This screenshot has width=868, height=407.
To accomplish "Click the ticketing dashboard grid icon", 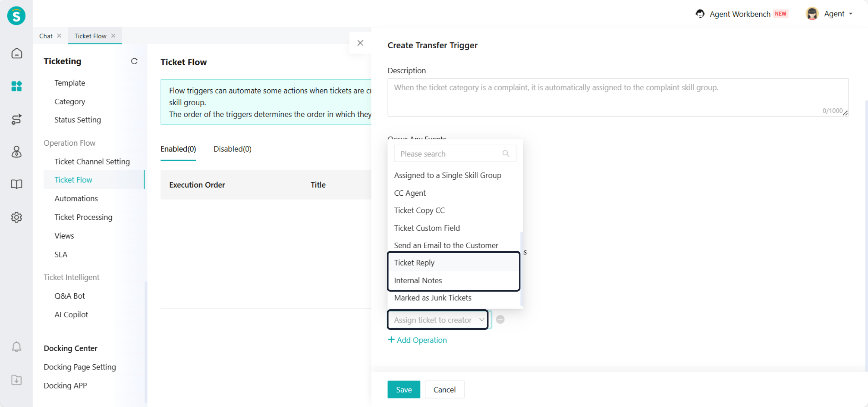I will 16,86.
